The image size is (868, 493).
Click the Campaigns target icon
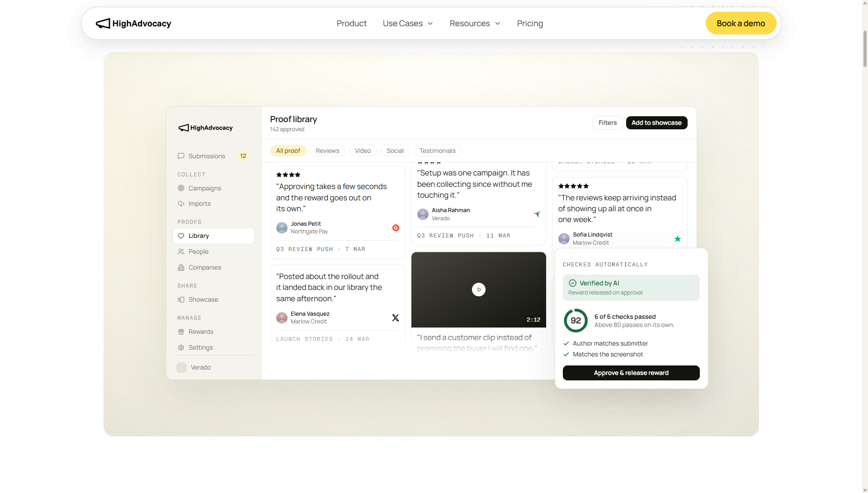[x=181, y=188]
